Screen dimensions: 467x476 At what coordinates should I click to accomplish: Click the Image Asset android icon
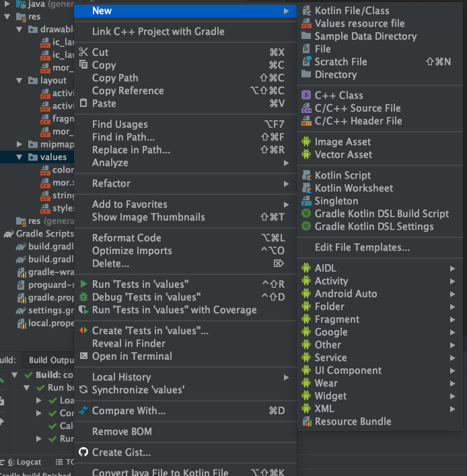click(x=306, y=141)
